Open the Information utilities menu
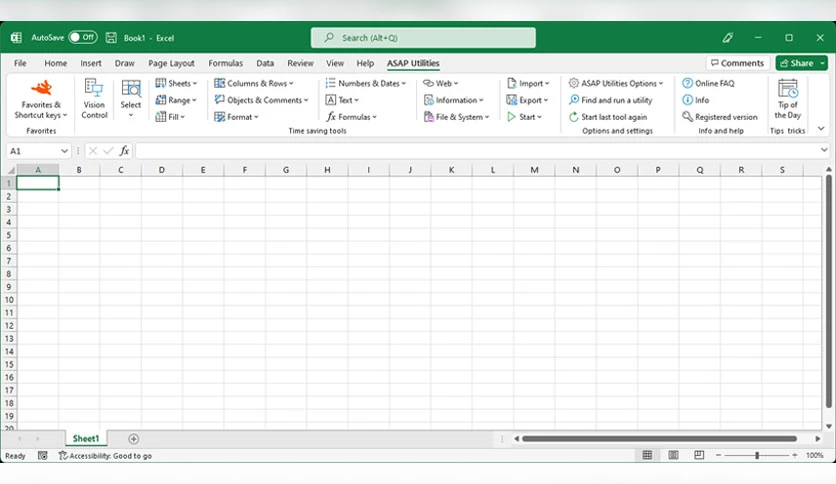 (453, 100)
